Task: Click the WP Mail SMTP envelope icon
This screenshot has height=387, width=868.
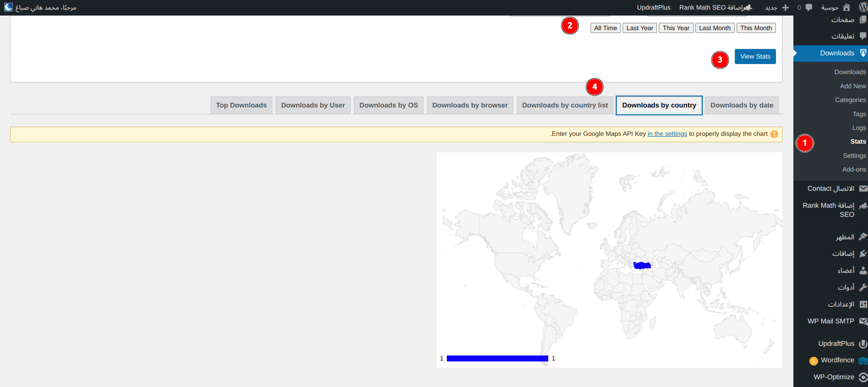Action: (x=863, y=321)
